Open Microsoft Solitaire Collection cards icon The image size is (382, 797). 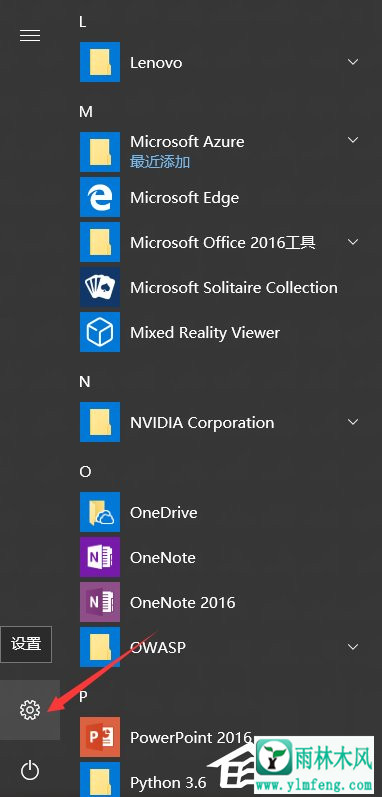pyautogui.click(x=100, y=287)
